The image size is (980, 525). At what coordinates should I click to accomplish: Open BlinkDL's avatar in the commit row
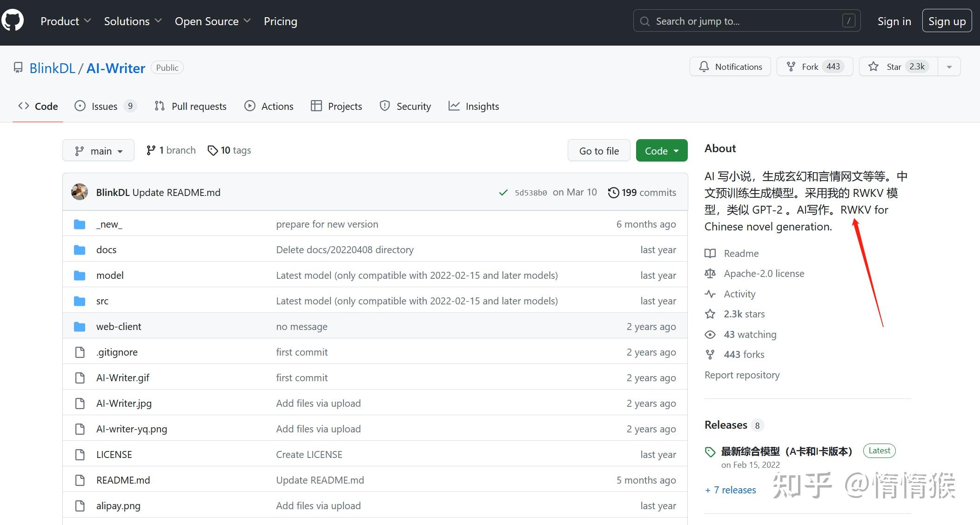pos(80,192)
